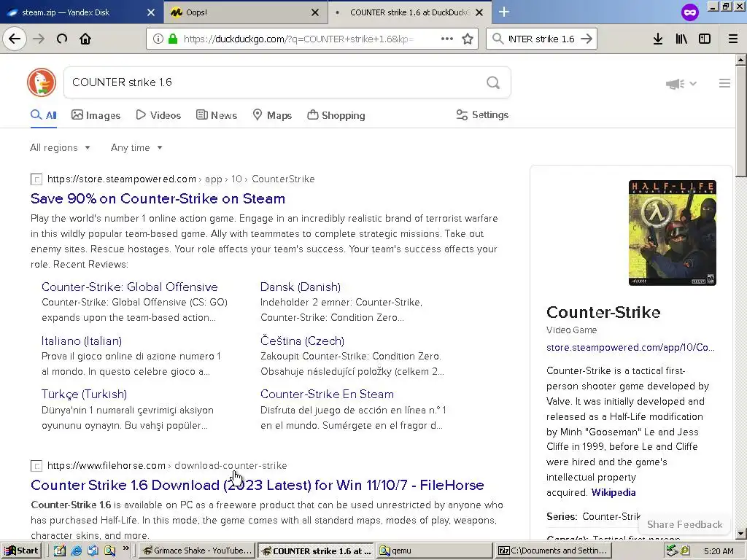Open the library bookmarks icon
The width and height of the screenshot is (747, 560).
pyautogui.click(x=681, y=39)
